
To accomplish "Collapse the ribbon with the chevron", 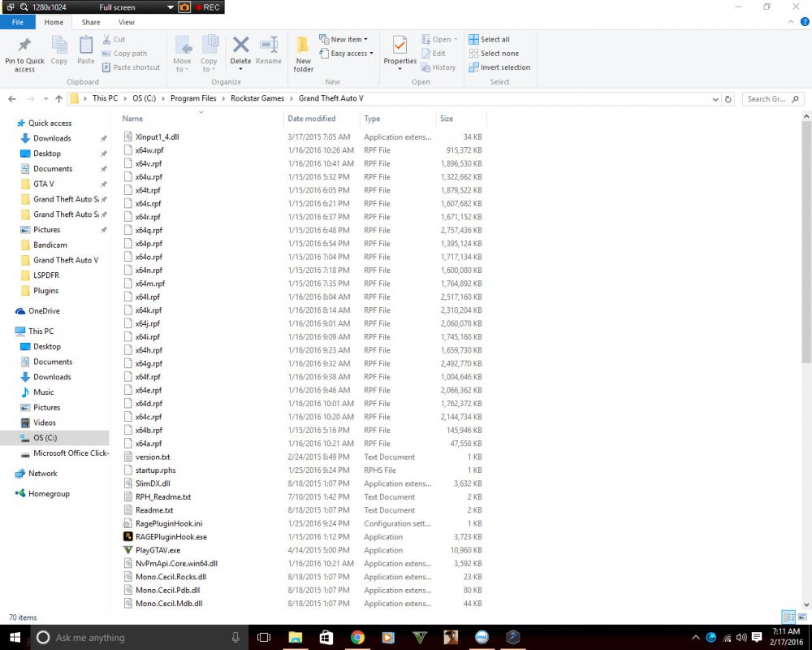I will coord(791,22).
